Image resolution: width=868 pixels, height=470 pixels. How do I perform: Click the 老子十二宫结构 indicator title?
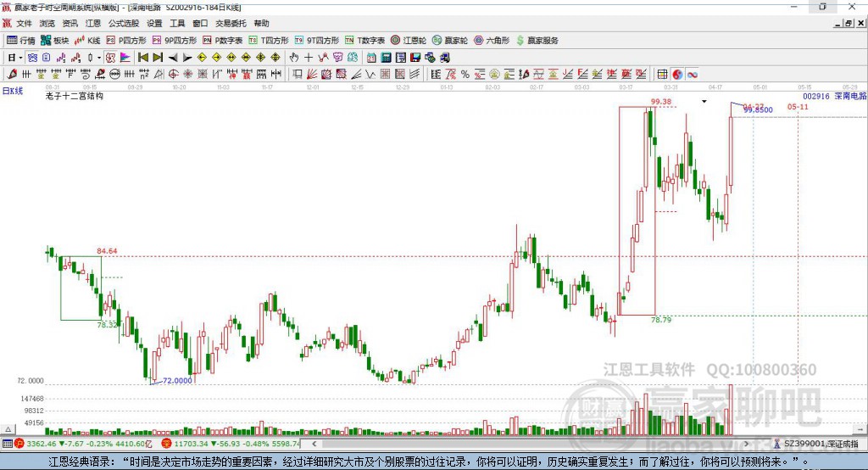tap(75, 96)
